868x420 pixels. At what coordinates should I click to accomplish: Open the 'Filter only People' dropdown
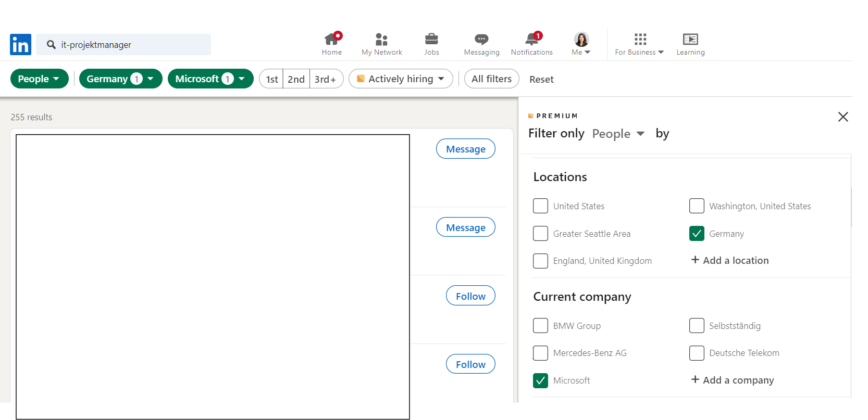(x=618, y=134)
